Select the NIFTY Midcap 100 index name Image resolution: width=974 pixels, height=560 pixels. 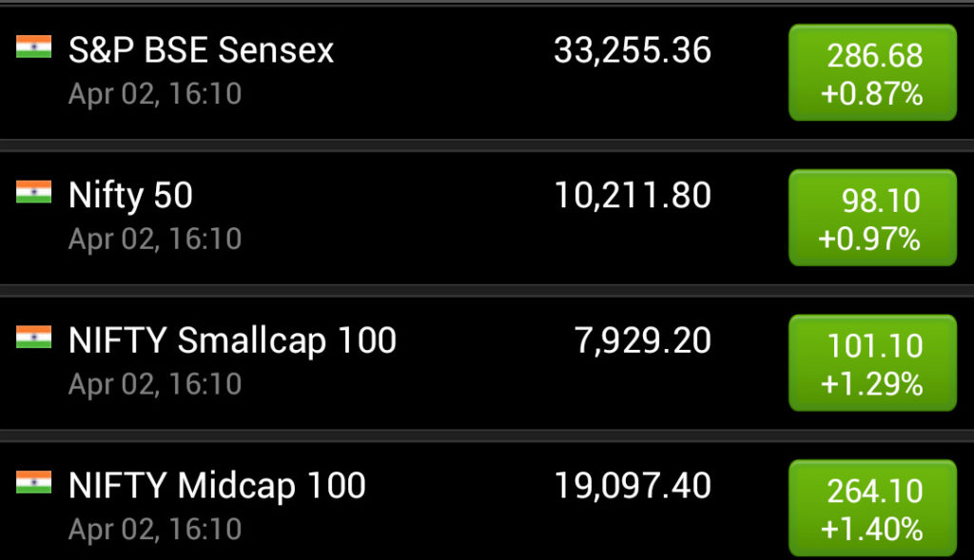[x=217, y=486]
